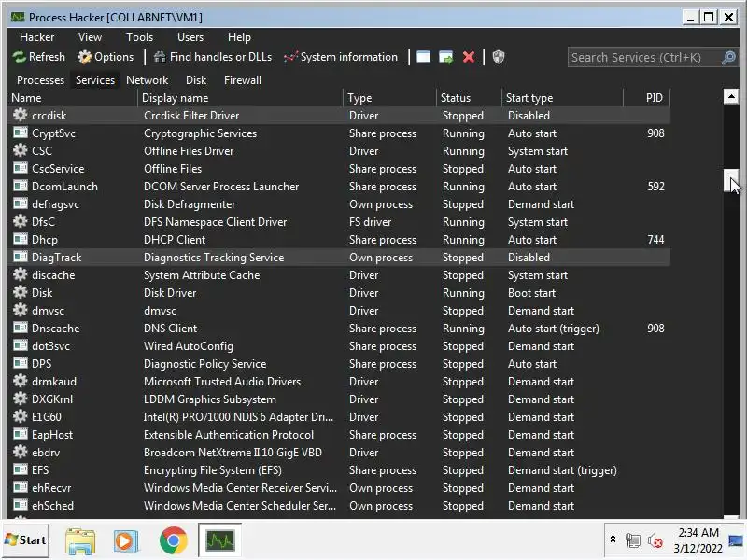Switch to the Network tab
Viewport: 747px width, 560px height.
tap(148, 80)
